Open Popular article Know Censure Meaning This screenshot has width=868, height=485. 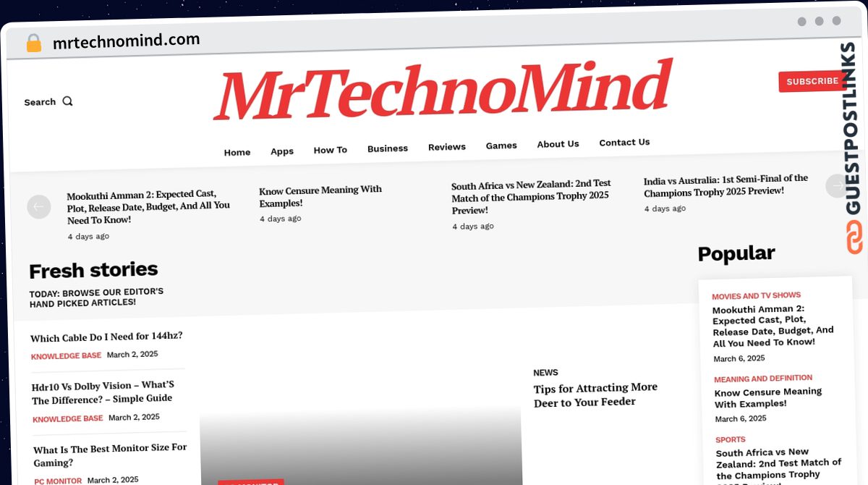click(768, 397)
